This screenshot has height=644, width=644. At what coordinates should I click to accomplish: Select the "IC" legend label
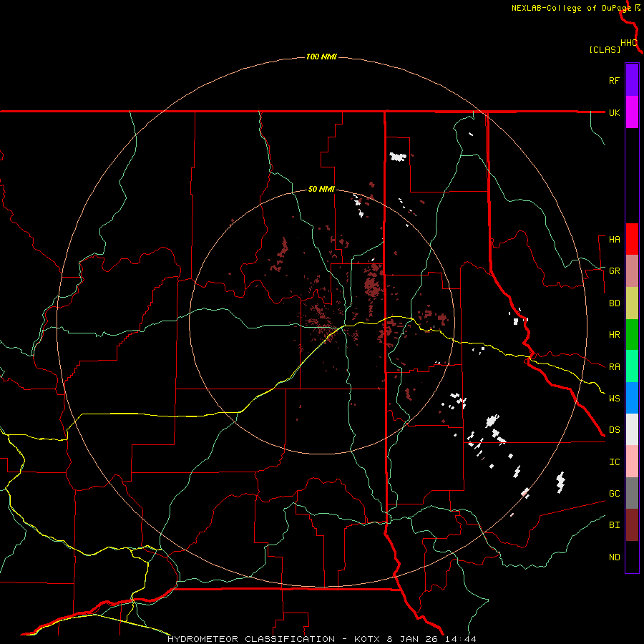point(614,462)
